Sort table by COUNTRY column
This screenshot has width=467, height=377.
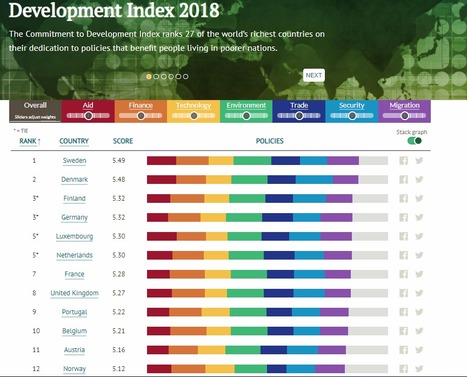coord(74,141)
